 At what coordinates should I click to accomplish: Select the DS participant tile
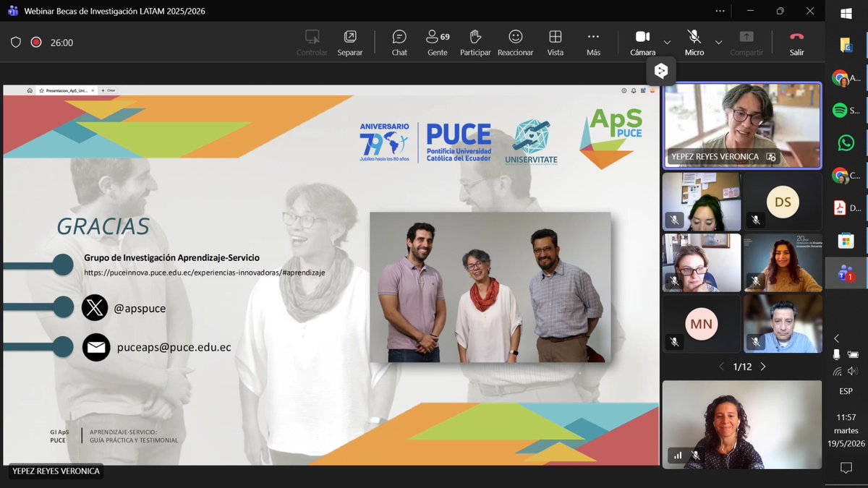[x=783, y=202]
